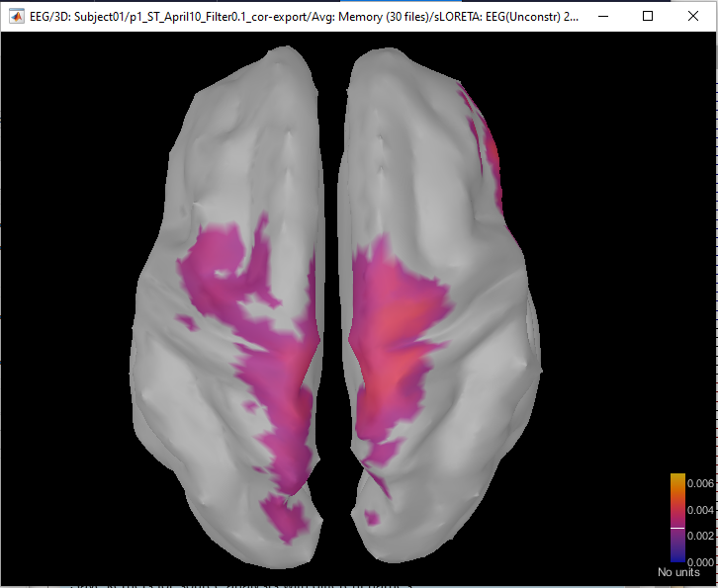Viewport: 718px width, 588px height.
Task: Click the 0.004 colorbar label
Action: point(700,510)
